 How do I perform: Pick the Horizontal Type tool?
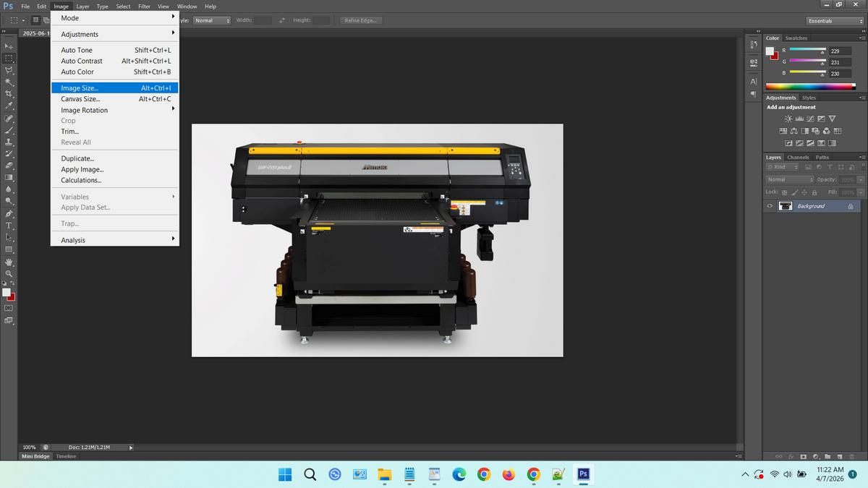[x=9, y=226]
